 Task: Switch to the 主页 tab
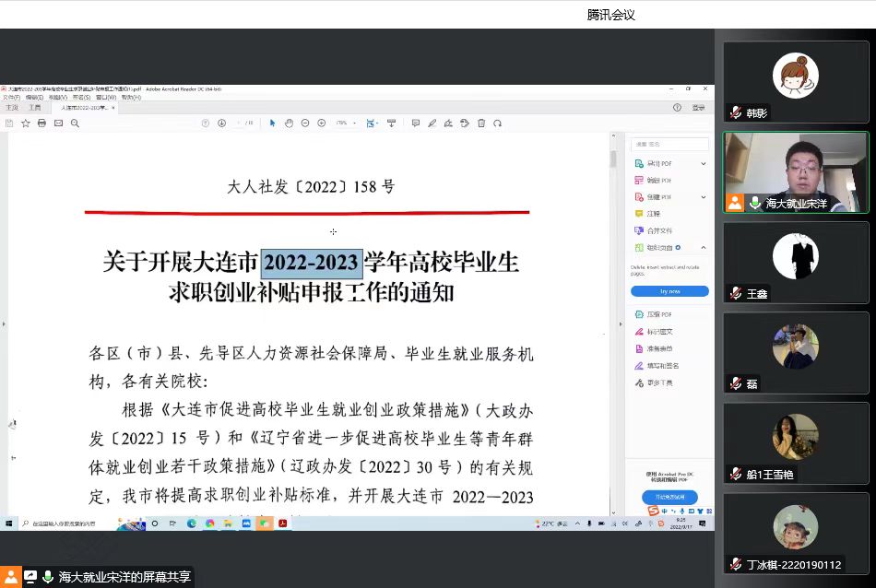click(12, 108)
